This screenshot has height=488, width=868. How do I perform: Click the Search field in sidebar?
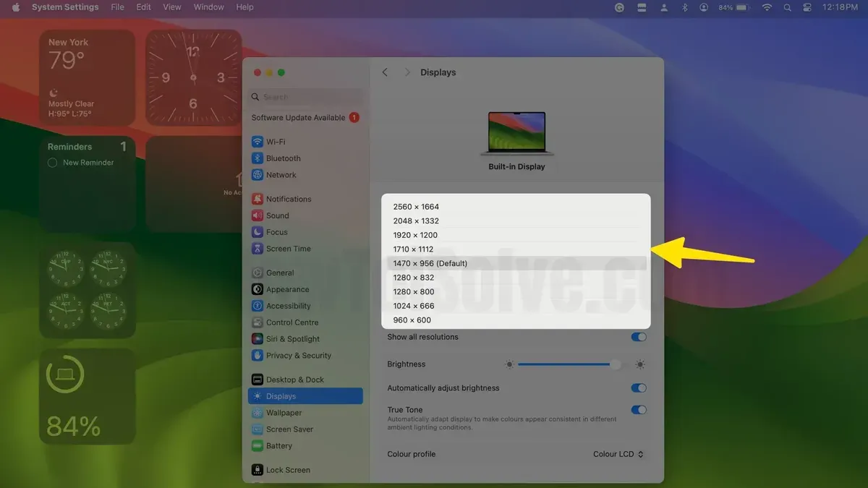(306, 97)
